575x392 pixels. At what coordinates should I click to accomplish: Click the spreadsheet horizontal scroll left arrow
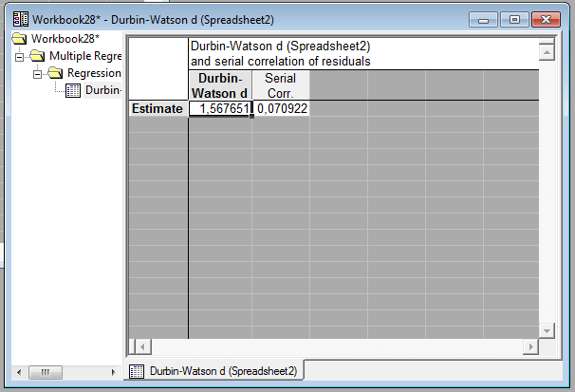click(143, 346)
